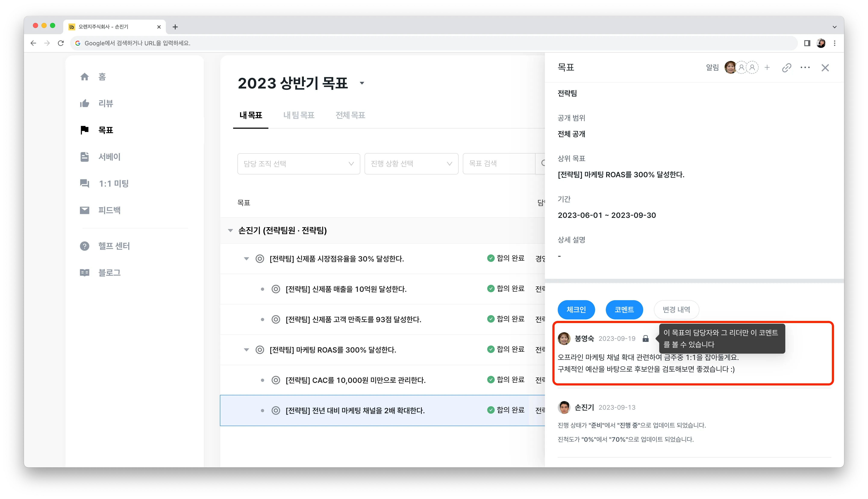Select goal 전년 대비 마케팅 채널을 2배 확대한다
Screen dimensions: 868x499
(355, 410)
